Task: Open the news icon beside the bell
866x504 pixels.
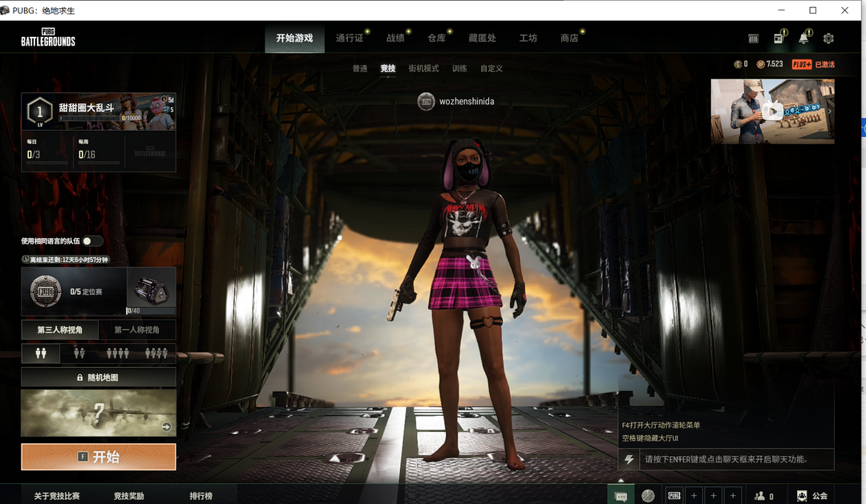Action: coord(779,38)
